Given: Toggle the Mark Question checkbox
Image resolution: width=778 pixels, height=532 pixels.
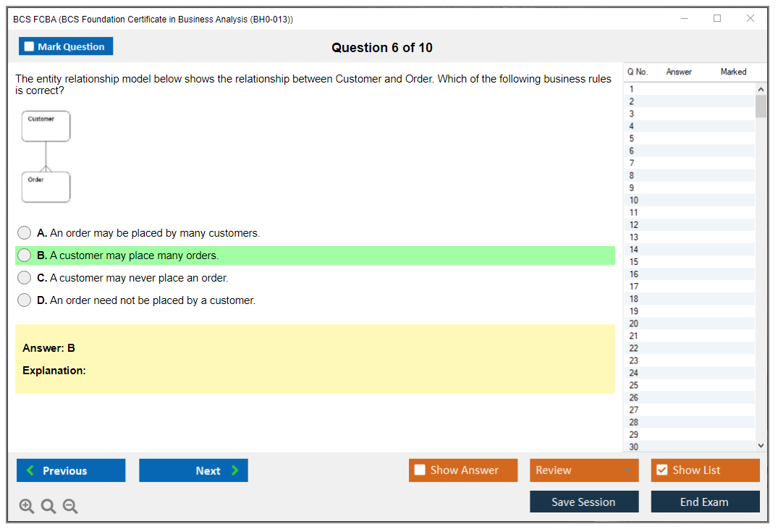Looking at the screenshot, I should point(30,46).
